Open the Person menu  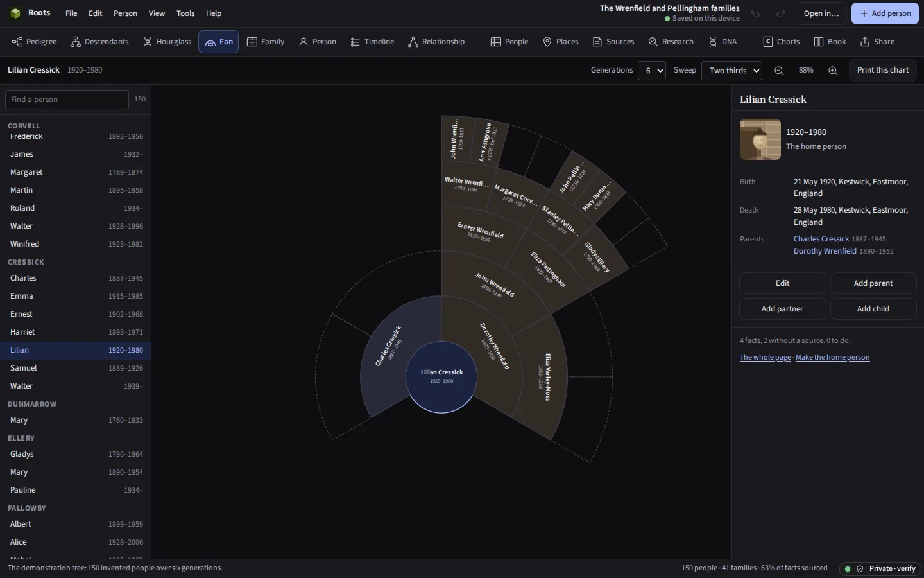[x=125, y=13]
